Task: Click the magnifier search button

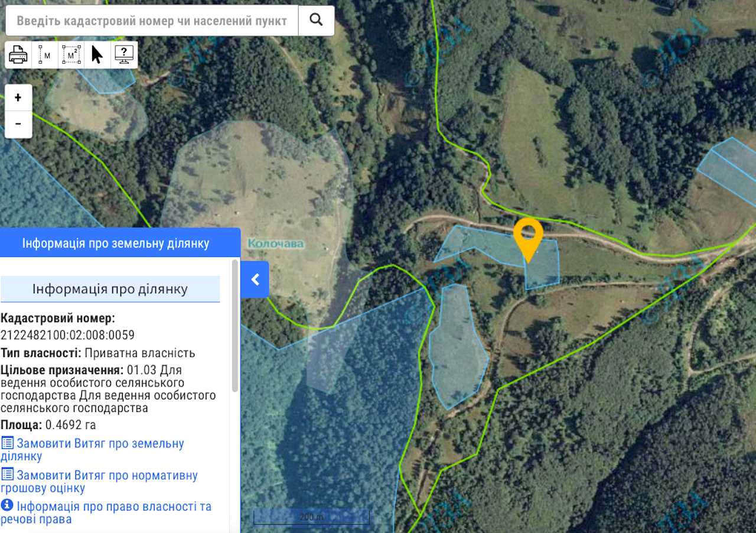Action: coord(316,20)
